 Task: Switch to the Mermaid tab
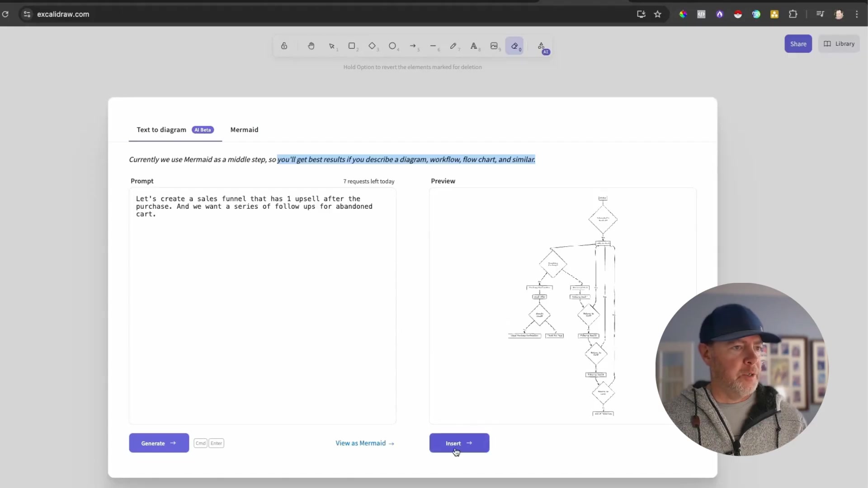pos(244,130)
